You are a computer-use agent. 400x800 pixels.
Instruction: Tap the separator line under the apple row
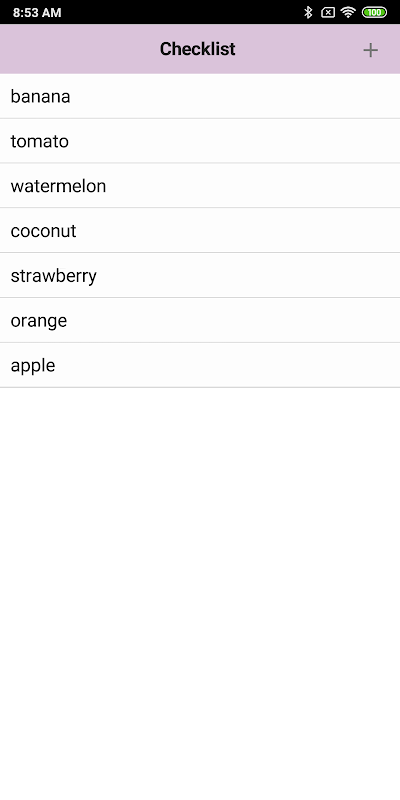tap(200, 388)
